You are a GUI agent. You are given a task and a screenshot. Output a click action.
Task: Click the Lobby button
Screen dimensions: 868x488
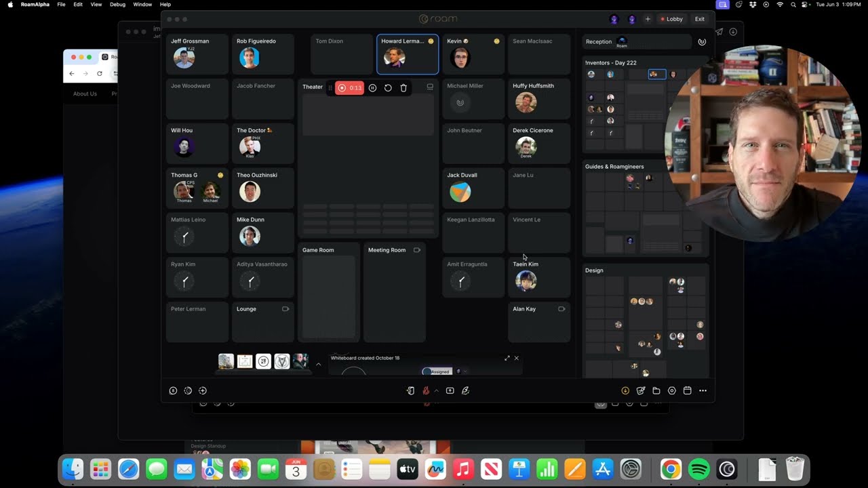click(672, 19)
